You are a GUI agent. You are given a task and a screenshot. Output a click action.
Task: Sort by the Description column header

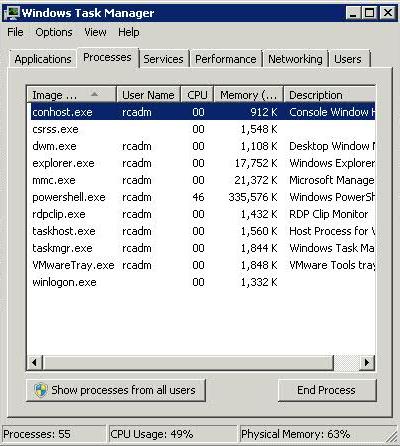[x=329, y=95]
